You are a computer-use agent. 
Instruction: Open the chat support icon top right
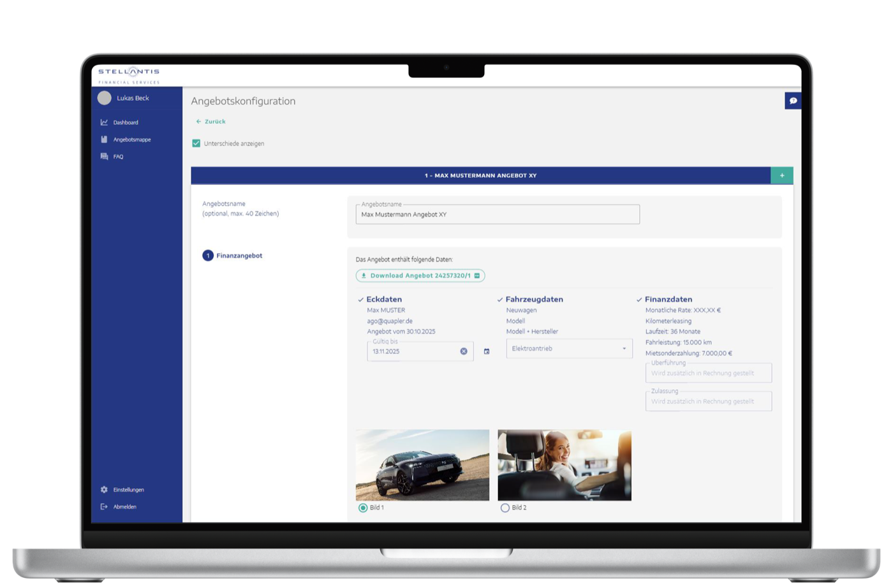tap(793, 101)
